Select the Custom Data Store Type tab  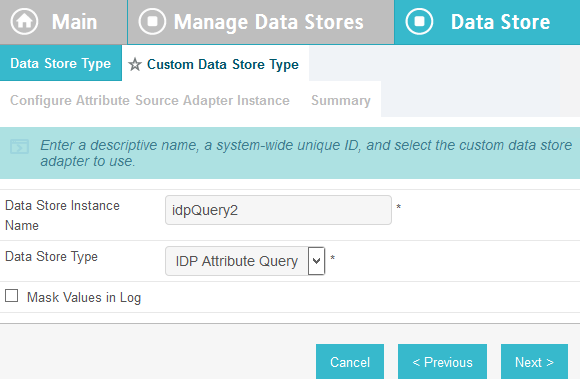pos(215,64)
